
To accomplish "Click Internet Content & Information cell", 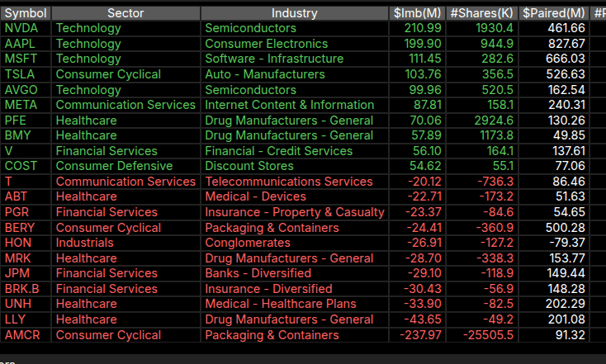I will pos(295,105).
